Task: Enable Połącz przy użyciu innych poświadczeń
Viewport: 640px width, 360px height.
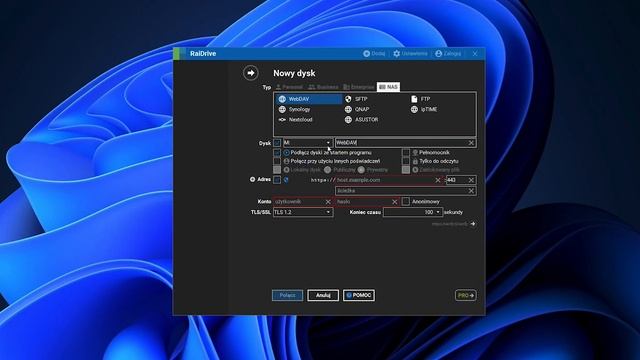Action: (x=277, y=161)
